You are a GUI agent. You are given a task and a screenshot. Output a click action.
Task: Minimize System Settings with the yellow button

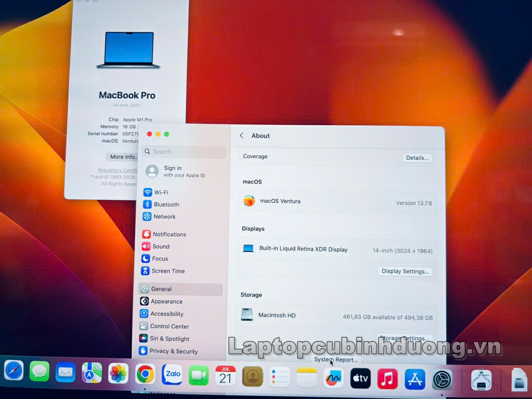pyautogui.click(x=158, y=134)
